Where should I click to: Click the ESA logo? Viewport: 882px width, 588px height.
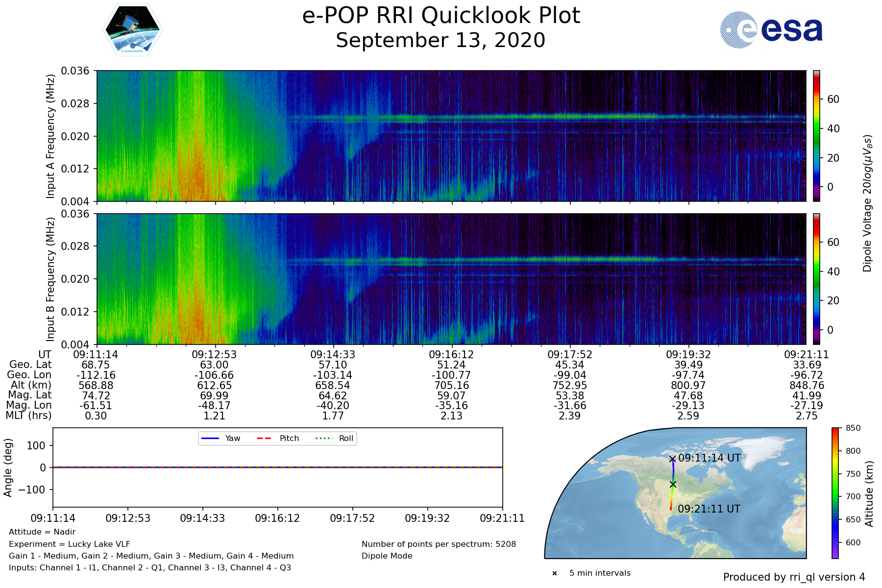coord(771,30)
